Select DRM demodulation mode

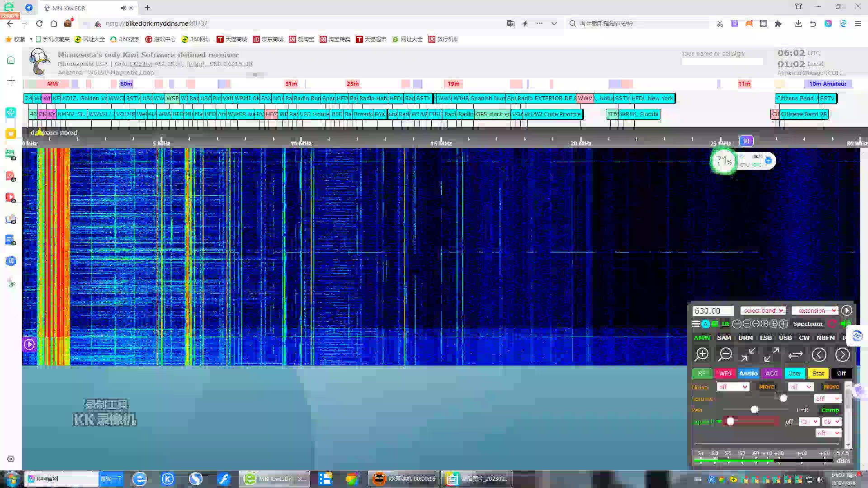click(745, 338)
